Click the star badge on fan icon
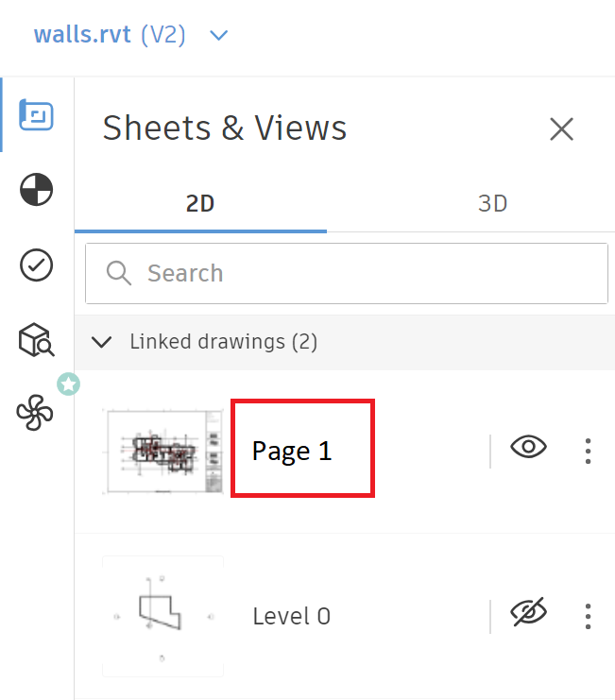Image resolution: width=615 pixels, height=700 pixels. [x=67, y=384]
